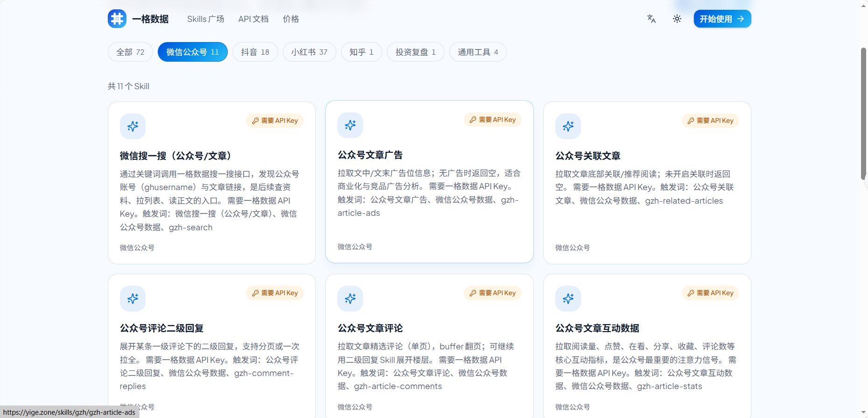Open API 文档 in the top navigation
868x418 pixels.
click(253, 19)
